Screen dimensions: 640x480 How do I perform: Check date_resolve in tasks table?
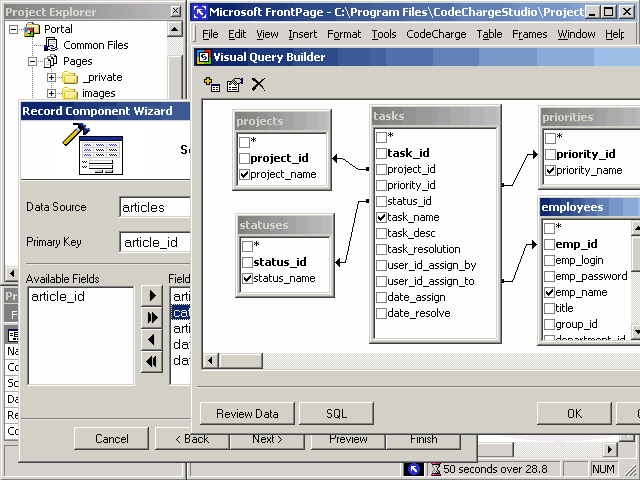click(x=381, y=313)
